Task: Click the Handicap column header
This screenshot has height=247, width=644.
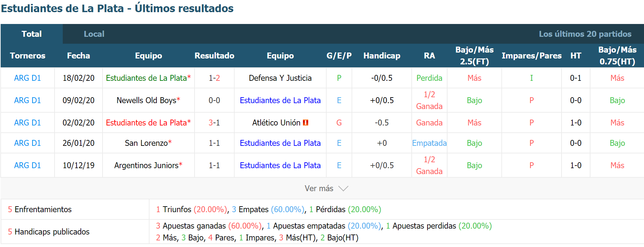Action: [x=382, y=56]
